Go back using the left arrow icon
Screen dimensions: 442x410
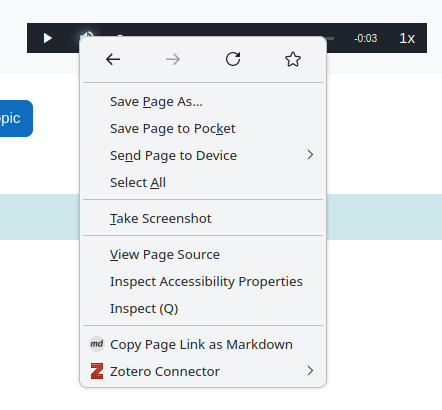113,59
